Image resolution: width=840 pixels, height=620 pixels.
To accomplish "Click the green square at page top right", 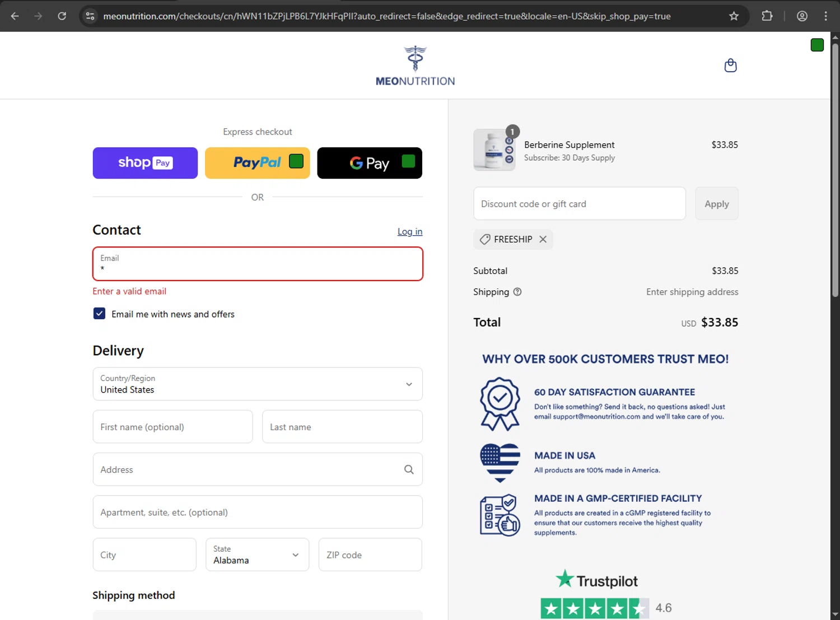I will click(x=817, y=45).
